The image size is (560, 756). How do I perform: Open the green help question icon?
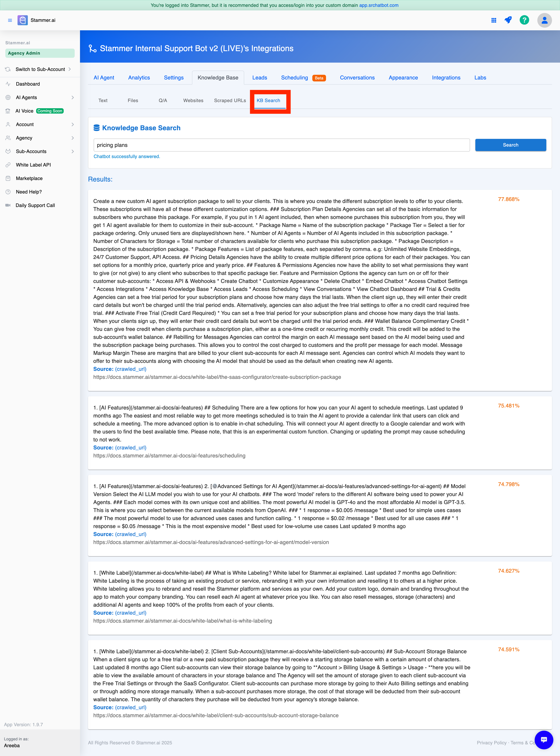524,20
